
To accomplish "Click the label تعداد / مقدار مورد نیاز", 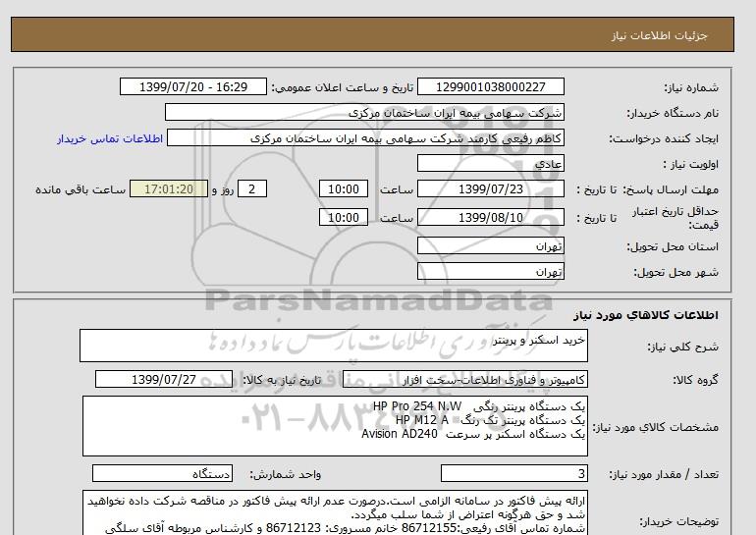I will tap(664, 475).
